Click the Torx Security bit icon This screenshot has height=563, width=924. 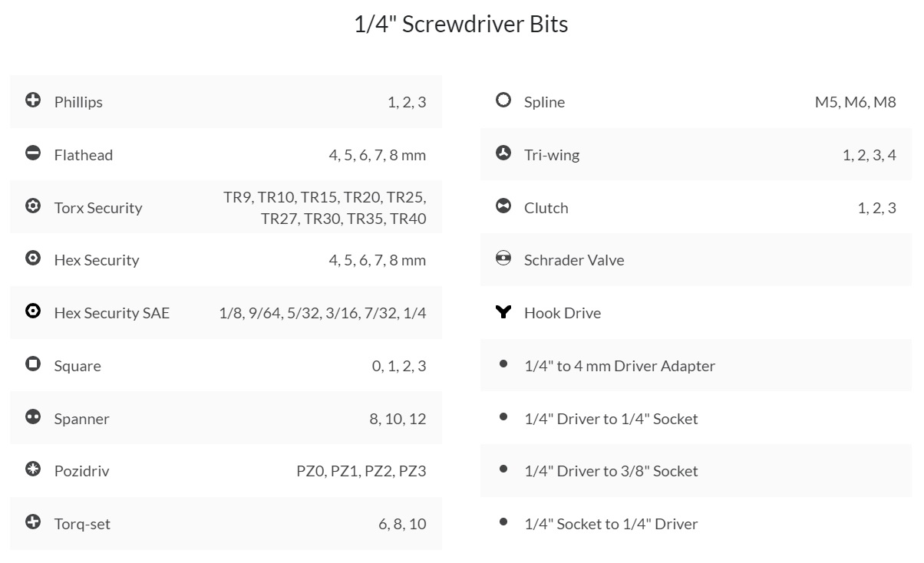(33, 206)
